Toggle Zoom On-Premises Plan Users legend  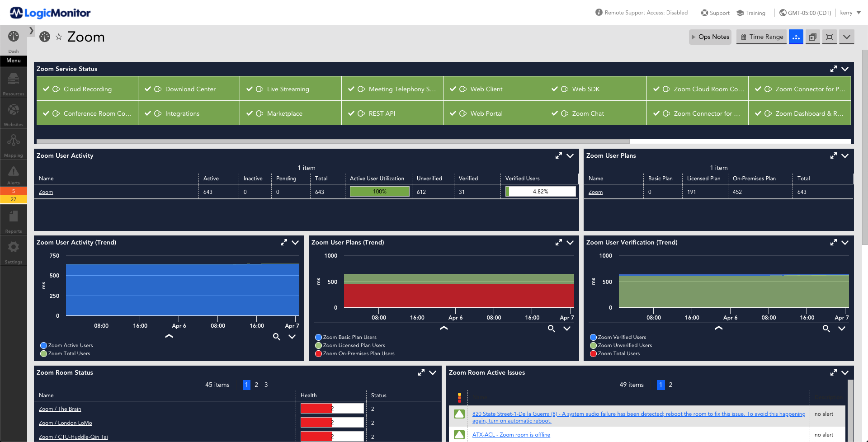pos(358,353)
